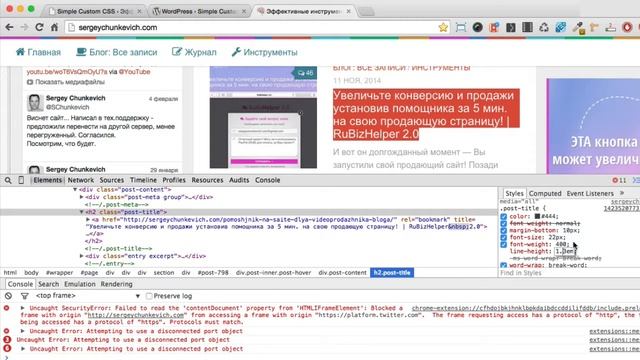Click Показать медиафайлы link
640x360 pixels.
[x=66, y=82]
